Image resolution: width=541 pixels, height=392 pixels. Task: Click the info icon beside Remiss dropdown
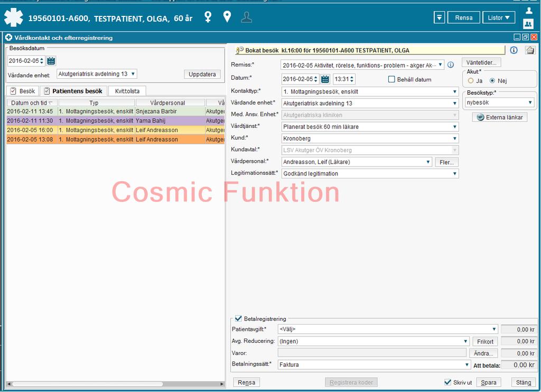coord(451,65)
